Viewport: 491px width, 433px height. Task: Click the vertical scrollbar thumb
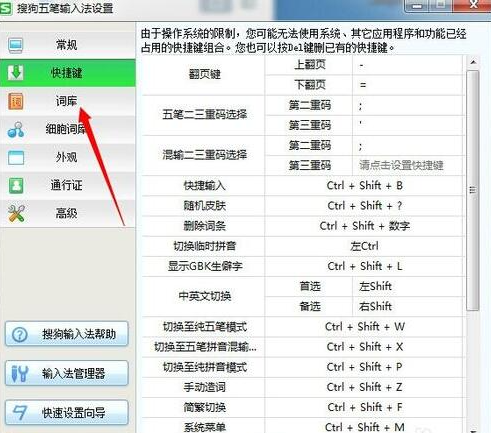point(473,190)
